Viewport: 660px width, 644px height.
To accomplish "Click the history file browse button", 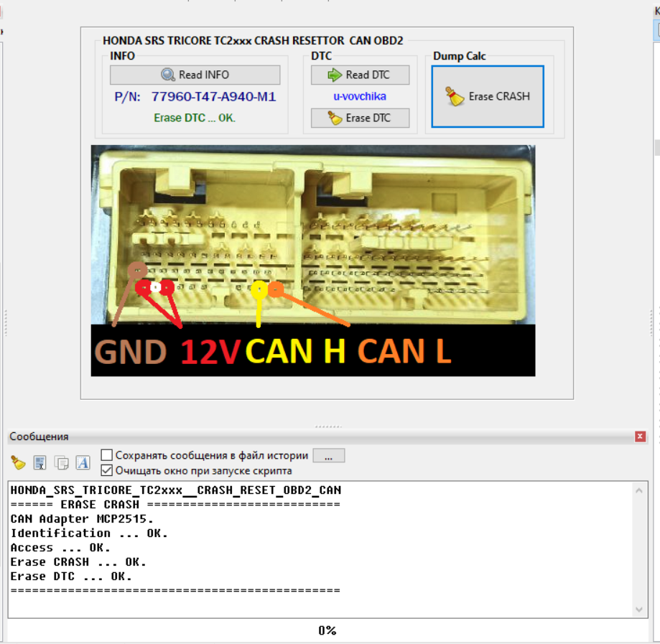I will (329, 455).
